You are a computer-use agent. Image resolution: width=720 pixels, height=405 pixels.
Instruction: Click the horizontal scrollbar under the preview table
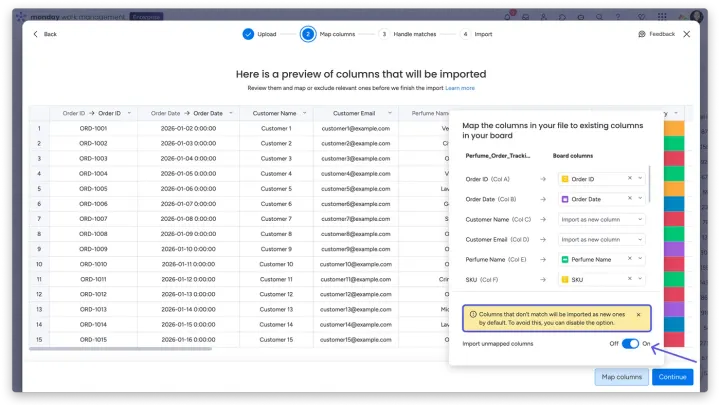tap(121, 349)
